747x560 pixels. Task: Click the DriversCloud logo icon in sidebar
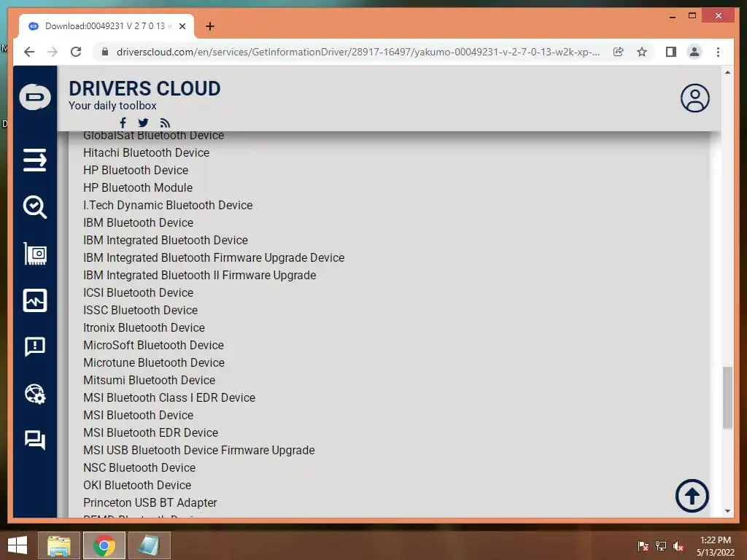pyautogui.click(x=35, y=97)
